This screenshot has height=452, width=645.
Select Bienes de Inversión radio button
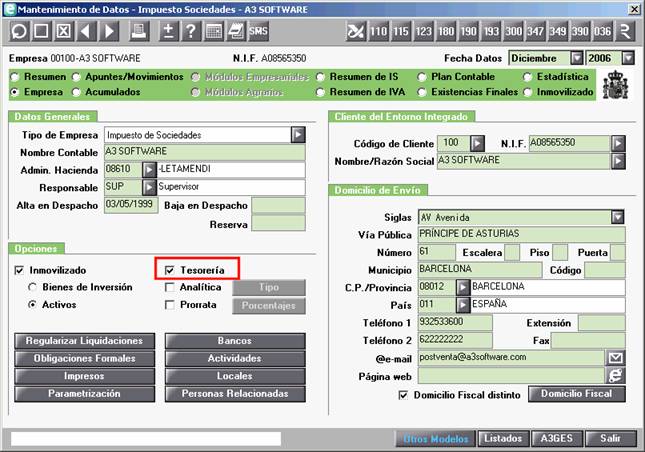point(32,287)
